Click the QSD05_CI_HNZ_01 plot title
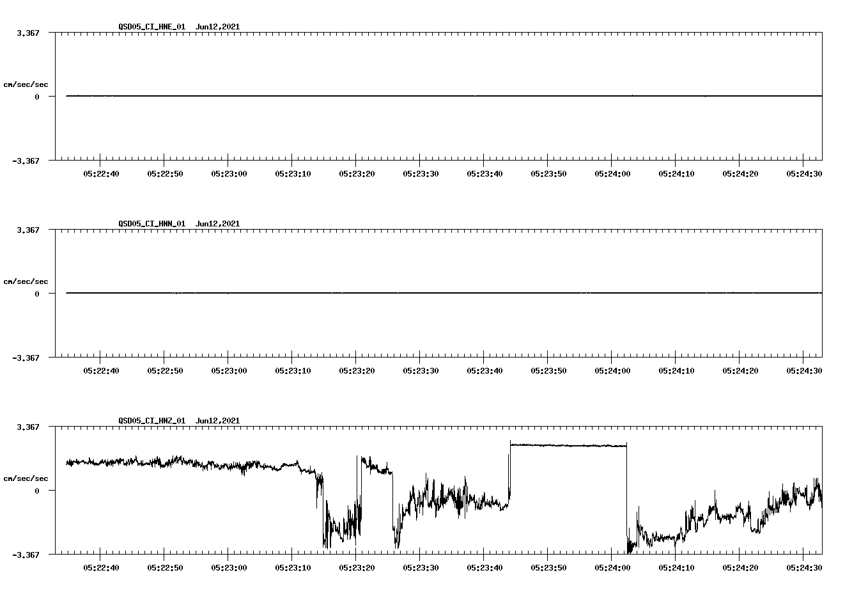 (179, 421)
